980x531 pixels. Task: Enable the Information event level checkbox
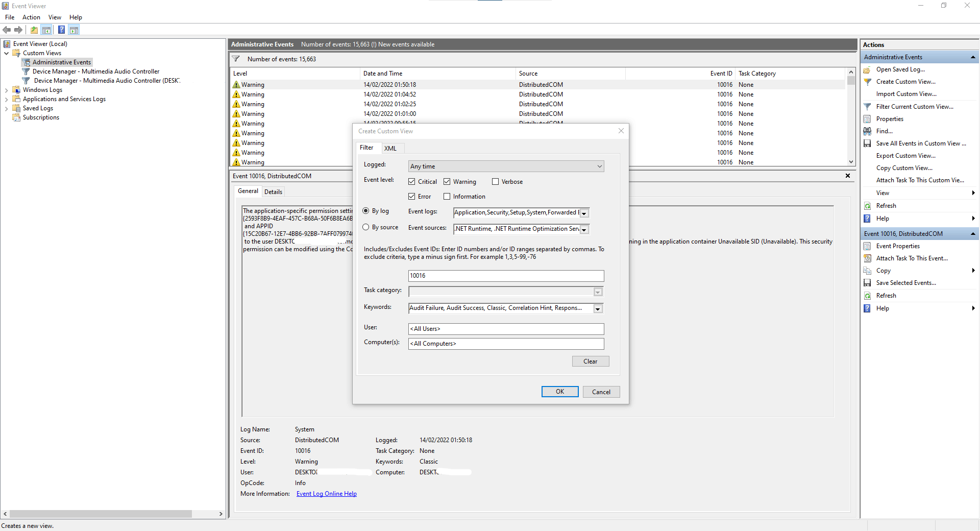pos(447,197)
